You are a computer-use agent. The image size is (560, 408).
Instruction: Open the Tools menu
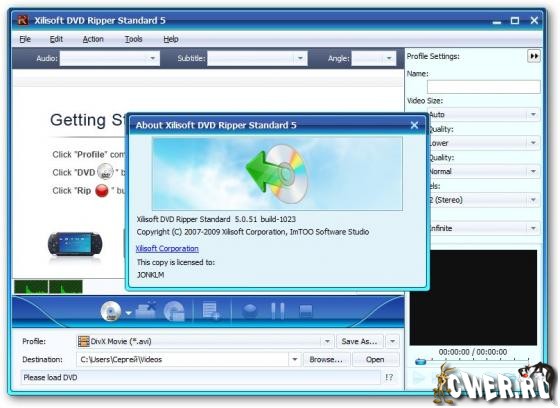(134, 39)
